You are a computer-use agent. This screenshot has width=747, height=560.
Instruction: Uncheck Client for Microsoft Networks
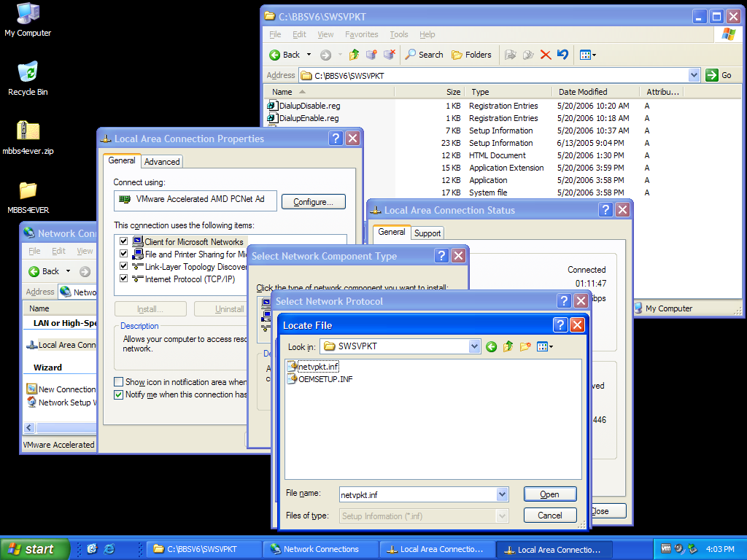[x=123, y=241]
